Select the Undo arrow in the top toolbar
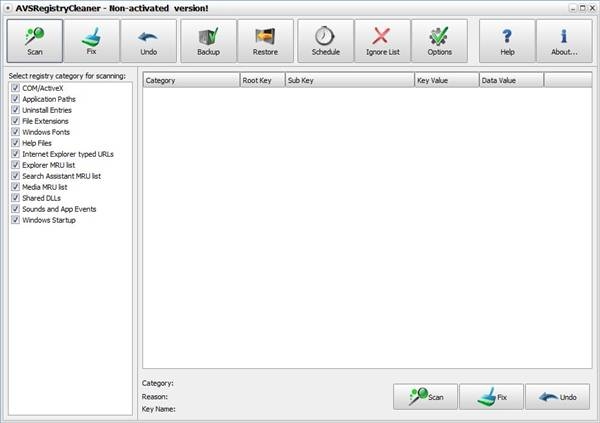600x423 pixels. [x=148, y=41]
